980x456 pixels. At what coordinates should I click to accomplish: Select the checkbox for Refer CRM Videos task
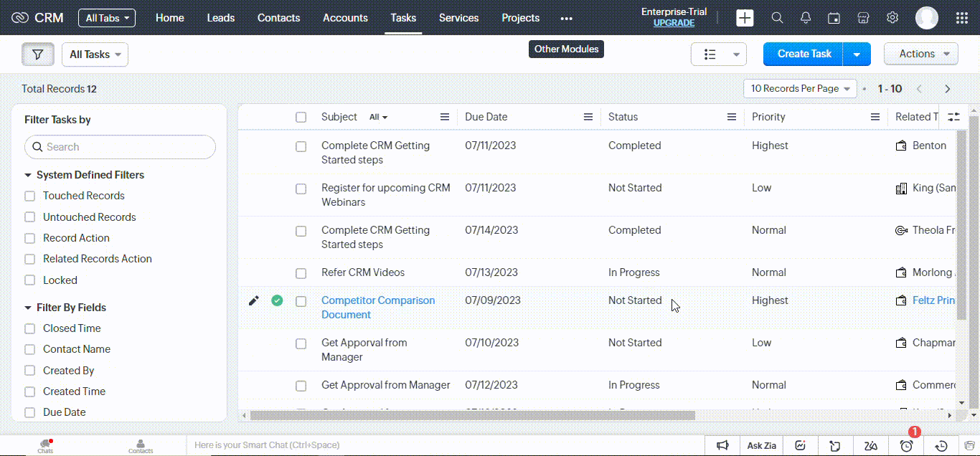[301, 273]
